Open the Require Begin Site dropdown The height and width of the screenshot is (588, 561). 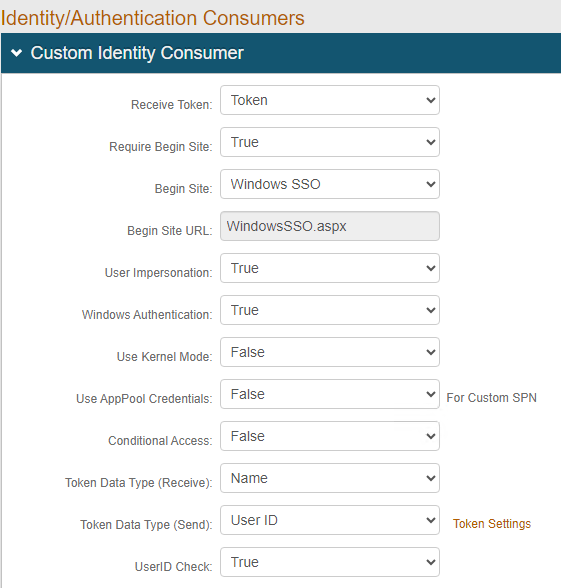(x=330, y=142)
